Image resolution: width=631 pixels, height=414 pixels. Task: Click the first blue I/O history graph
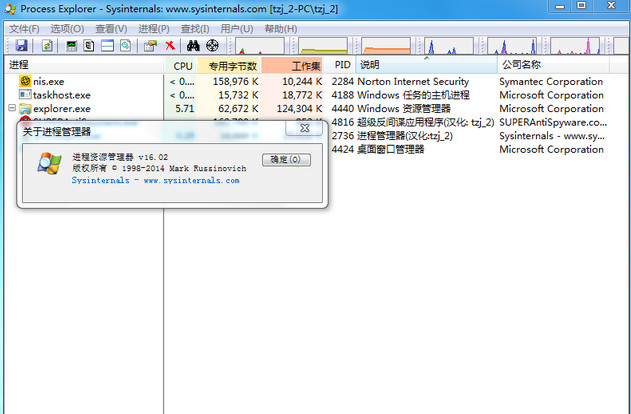pos(449,46)
